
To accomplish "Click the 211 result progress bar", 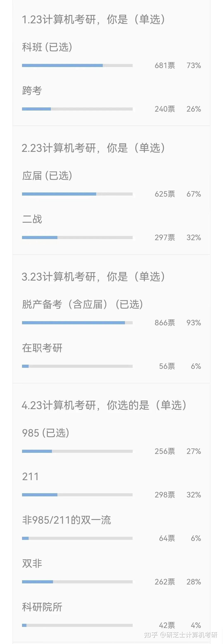I will (x=77, y=495).
